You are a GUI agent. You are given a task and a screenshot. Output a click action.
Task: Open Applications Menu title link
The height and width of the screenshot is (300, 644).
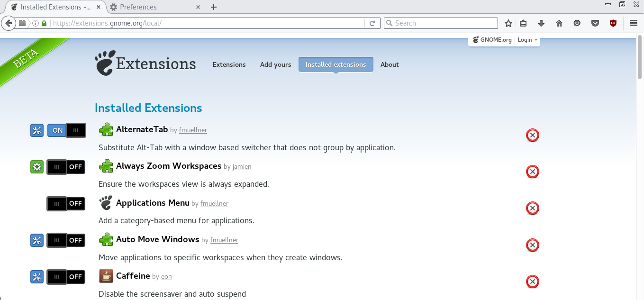click(x=153, y=203)
